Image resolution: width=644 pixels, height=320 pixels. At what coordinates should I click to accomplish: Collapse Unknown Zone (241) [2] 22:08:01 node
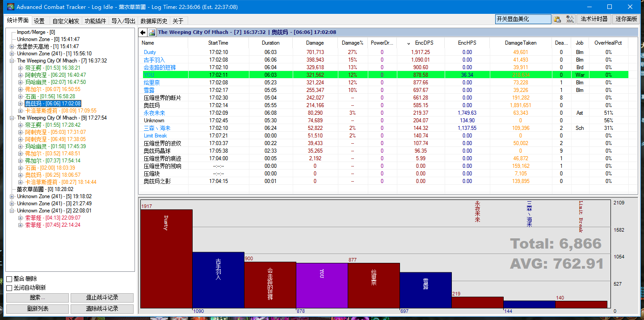[12, 211]
